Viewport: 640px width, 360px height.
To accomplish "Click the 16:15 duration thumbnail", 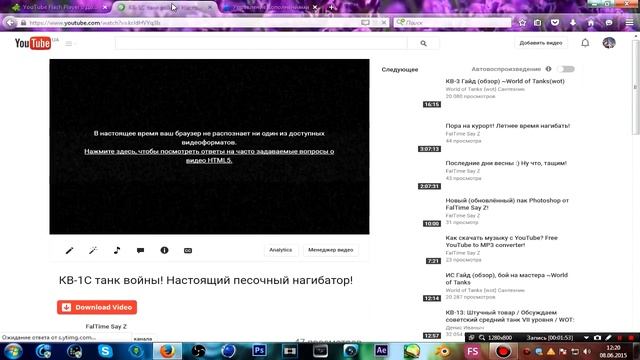I will pos(431,104).
